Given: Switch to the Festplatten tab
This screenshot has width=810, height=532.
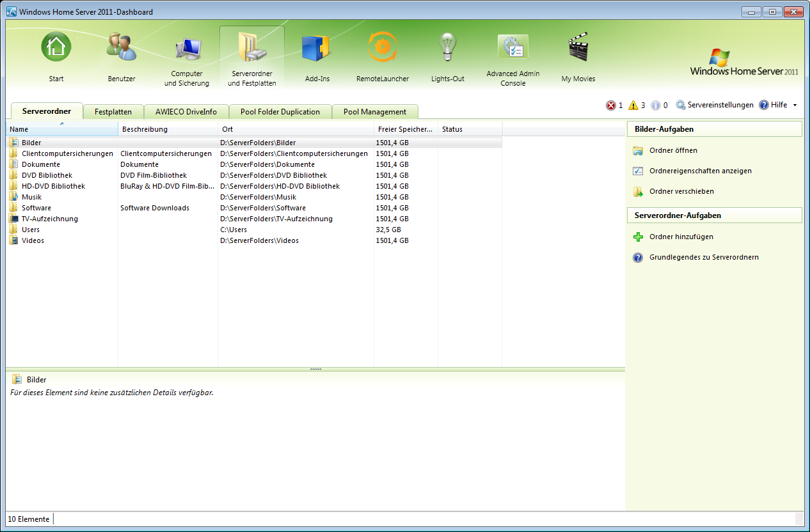Looking at the screenshot, I should pos(113,112).
